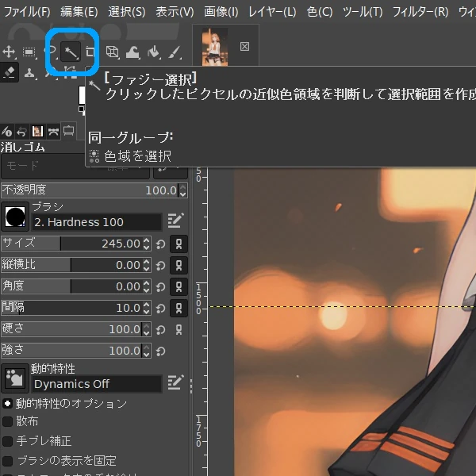
Task: Open the ツール(T) menu
Action: pyautogui.click(x=363, y=12)
